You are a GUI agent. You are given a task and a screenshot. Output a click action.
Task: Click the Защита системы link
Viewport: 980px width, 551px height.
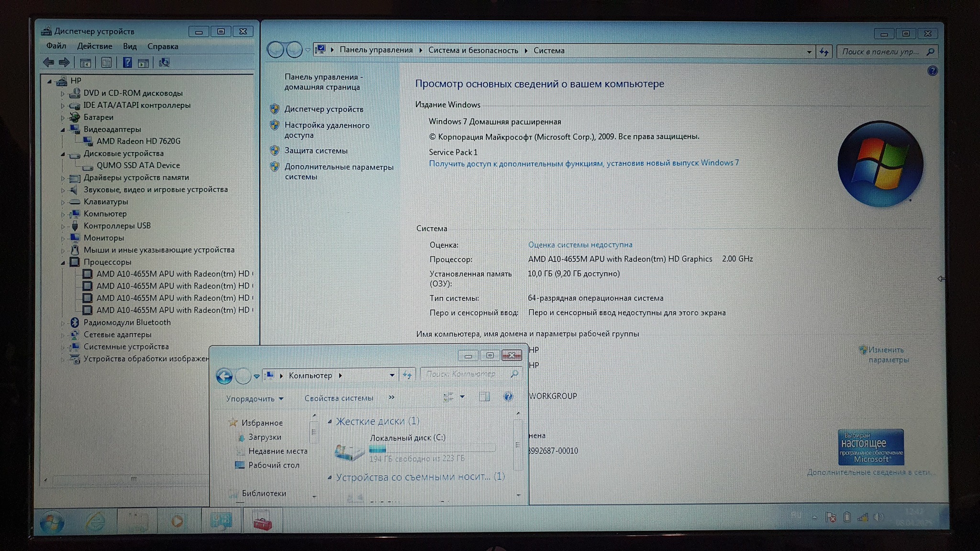pyautogui.click(x=316, y=151)
